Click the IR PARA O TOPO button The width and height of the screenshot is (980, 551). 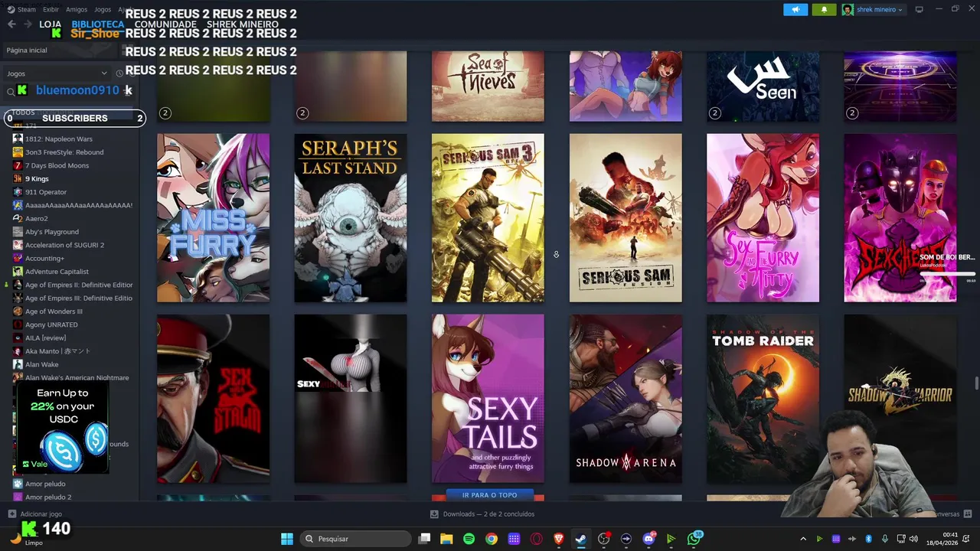coord(488,495)
